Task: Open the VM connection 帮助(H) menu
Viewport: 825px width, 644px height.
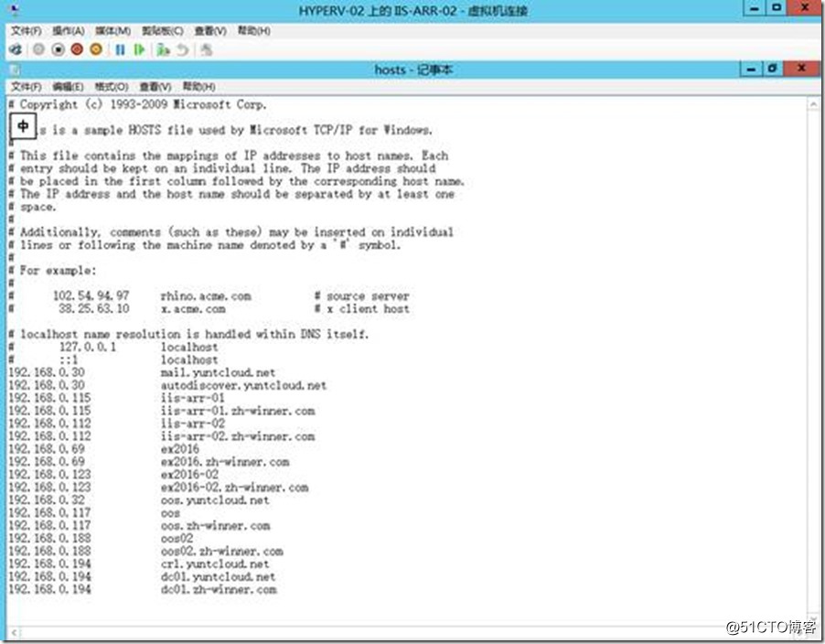Action: pyautogui.click(x=254, y=31)
